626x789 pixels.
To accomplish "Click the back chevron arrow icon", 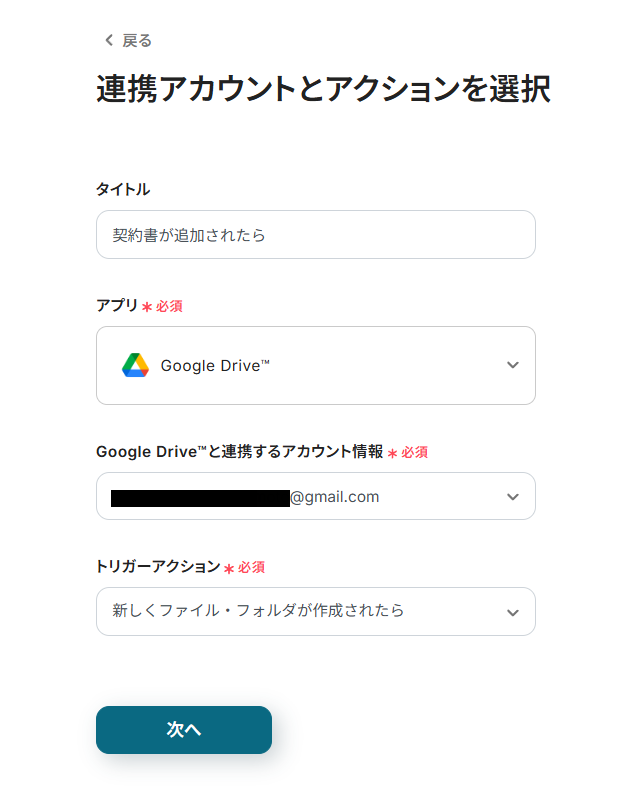I will tap(109, 41).
